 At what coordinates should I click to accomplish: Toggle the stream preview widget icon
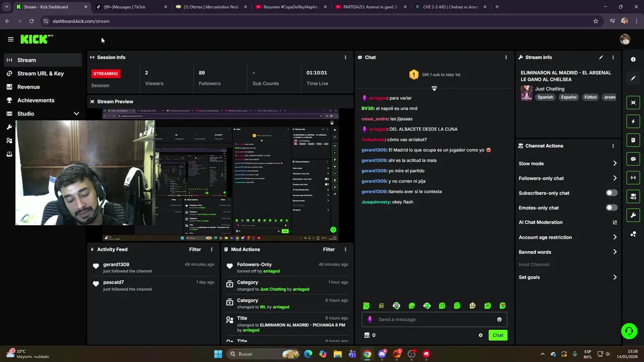pos(633,103)
